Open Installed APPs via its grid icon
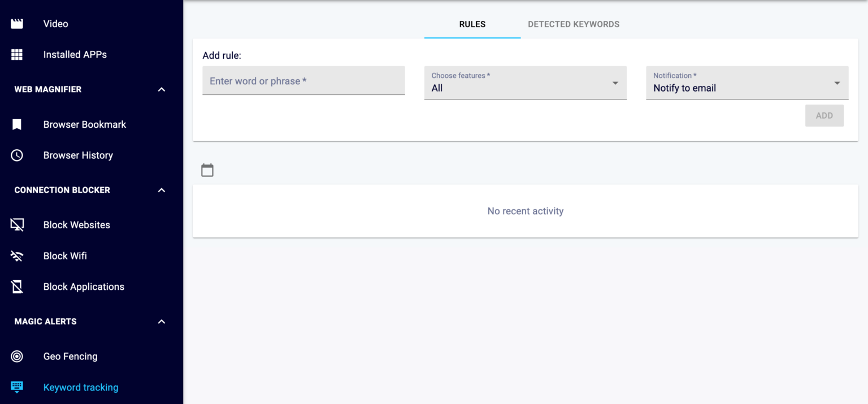 click(16, 54)
